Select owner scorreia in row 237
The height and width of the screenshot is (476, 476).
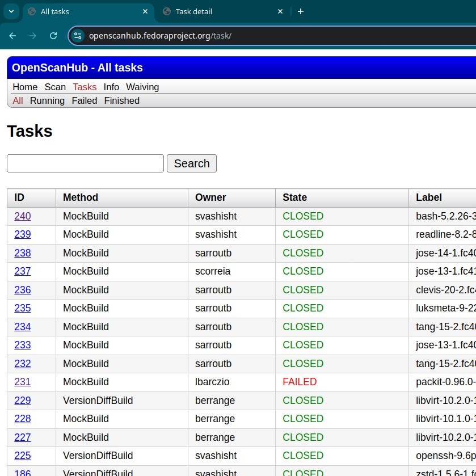213,271
